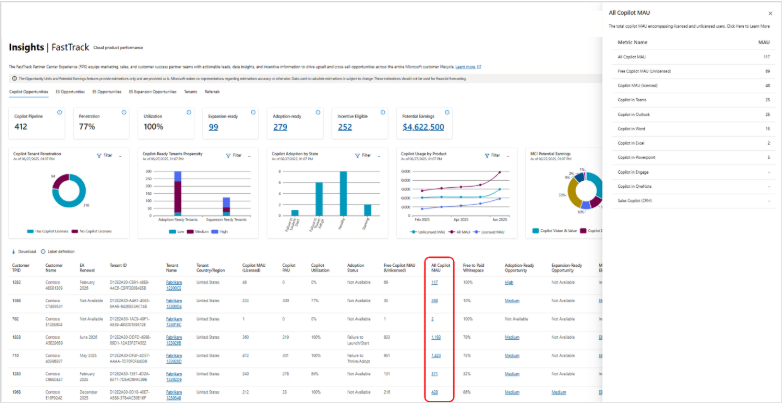This screenshot has height=403, width=782.
Task: Click the info icon on Utilization card
Action: [x=189, y=113]
